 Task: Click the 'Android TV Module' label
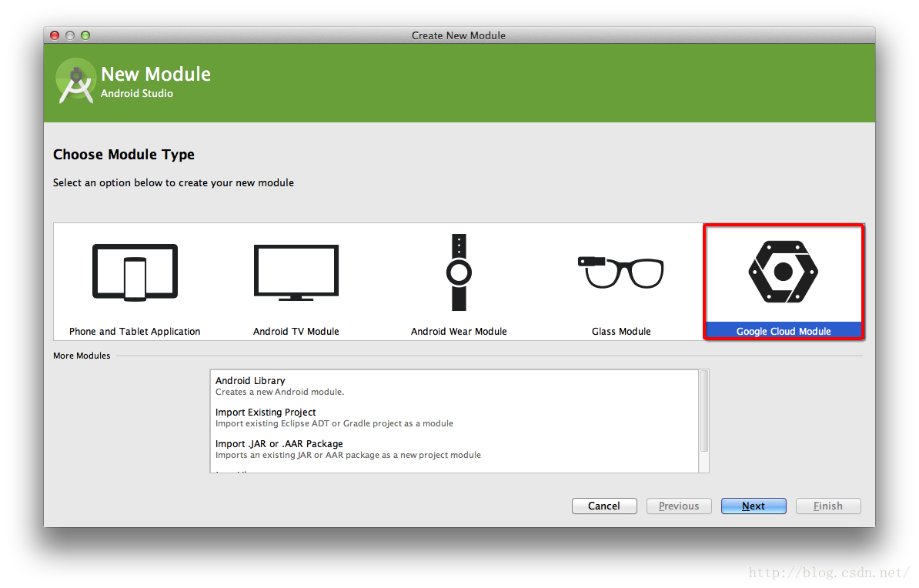296,331
